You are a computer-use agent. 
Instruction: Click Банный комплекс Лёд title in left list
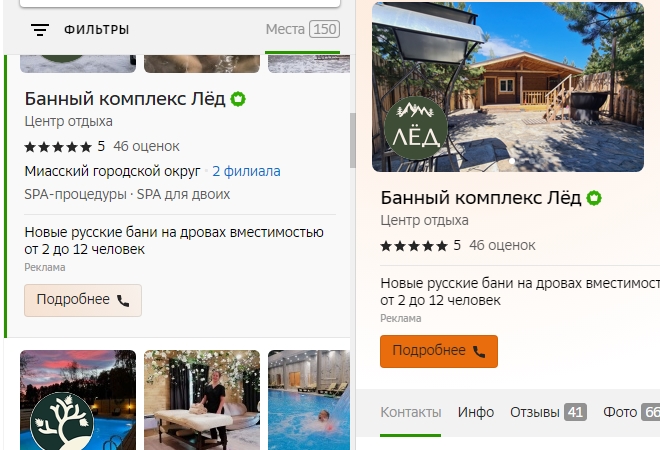(125, 99)
